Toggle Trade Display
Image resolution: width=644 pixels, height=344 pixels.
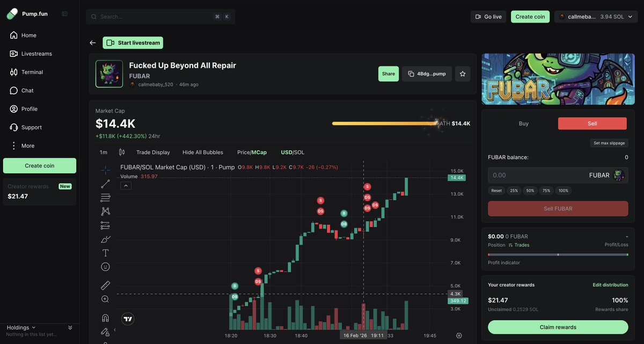[x=153, y=152]
